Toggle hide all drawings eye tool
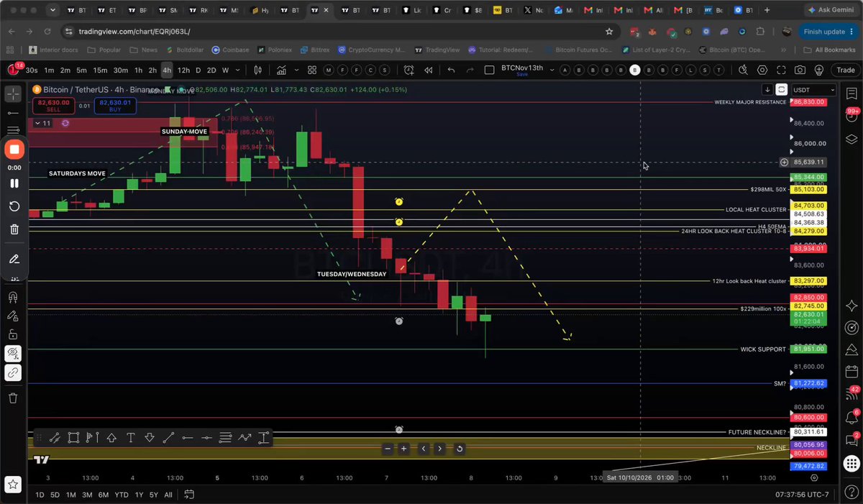The width and height of the screenshot is (863, 504). coord(13,354)
